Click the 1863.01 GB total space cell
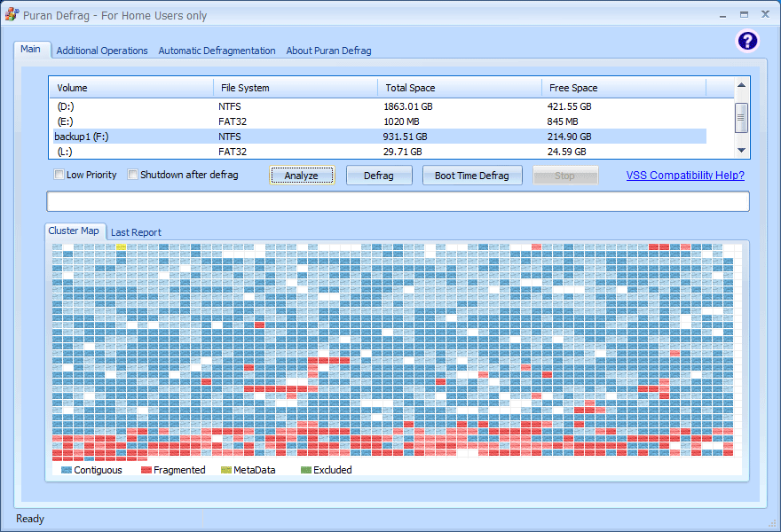781x532 pixels. pyautogui.click(x=408, y=106)
